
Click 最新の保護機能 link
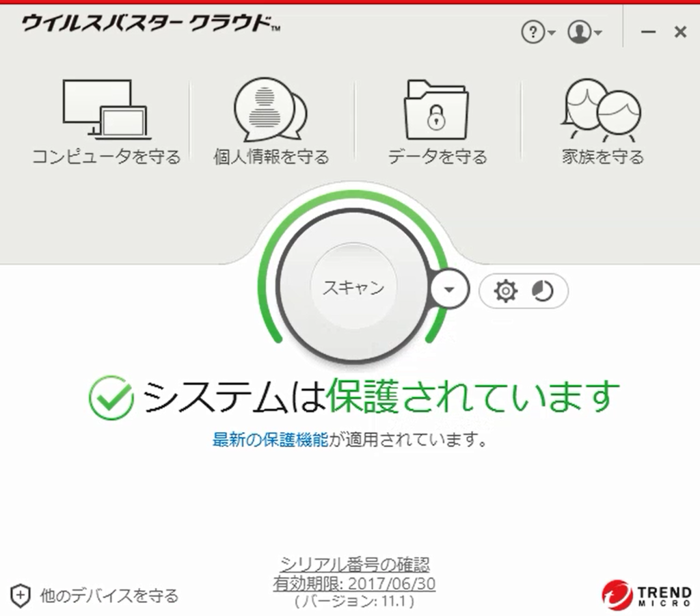click(270, 440)
